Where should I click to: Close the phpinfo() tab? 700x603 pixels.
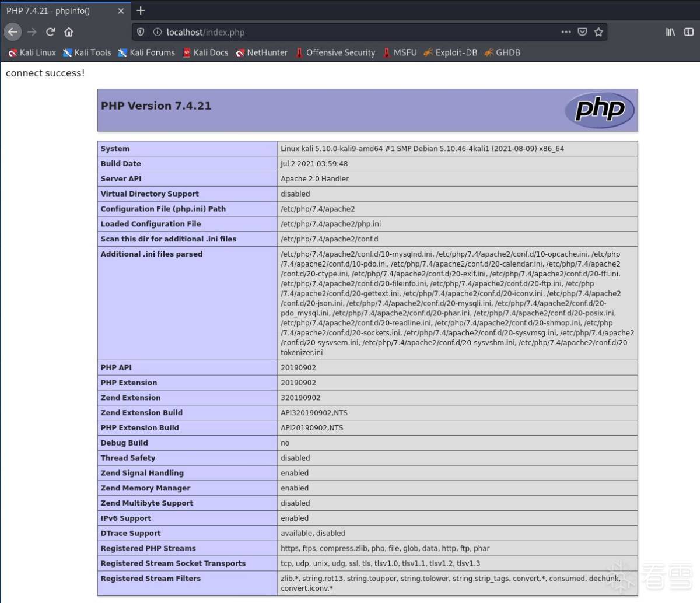coord(121,11)
